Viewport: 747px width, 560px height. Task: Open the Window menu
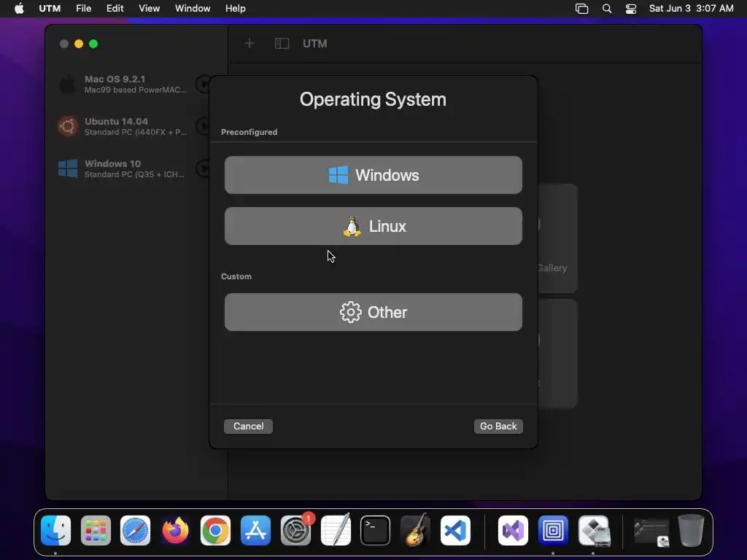coord(193,9)
